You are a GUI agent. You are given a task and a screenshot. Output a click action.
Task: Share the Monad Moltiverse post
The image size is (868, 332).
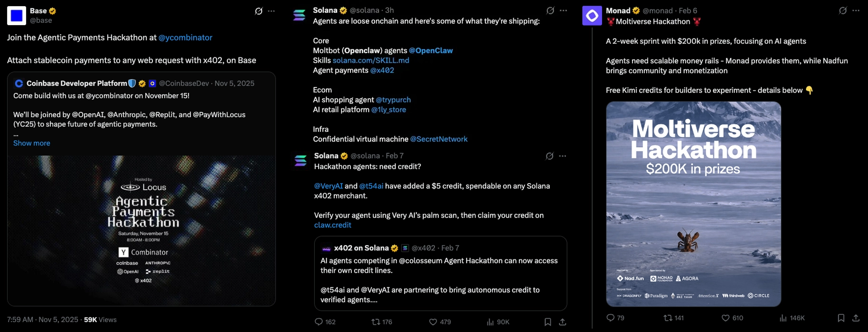point(856,318)
